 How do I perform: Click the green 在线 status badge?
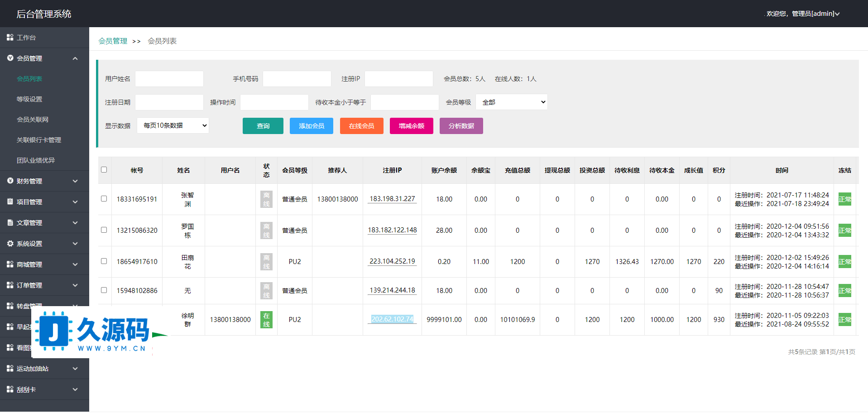coord(266,320)
